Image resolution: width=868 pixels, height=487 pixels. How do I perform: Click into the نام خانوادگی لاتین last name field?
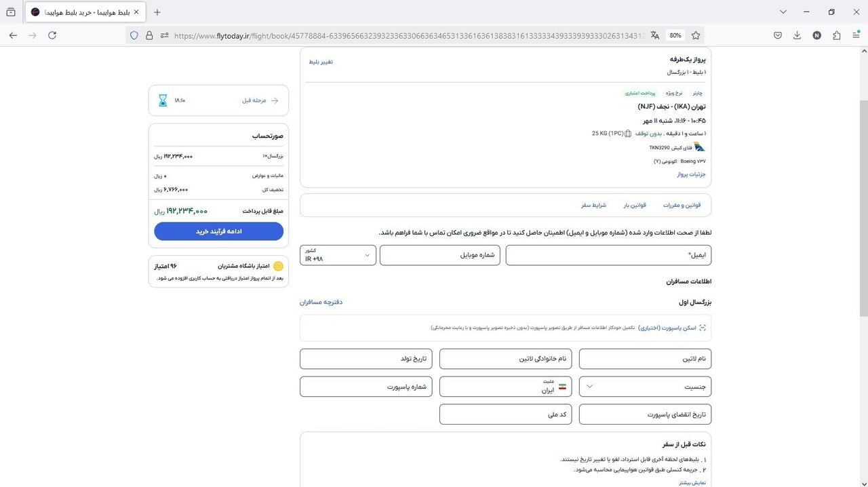tap(505, 359)
